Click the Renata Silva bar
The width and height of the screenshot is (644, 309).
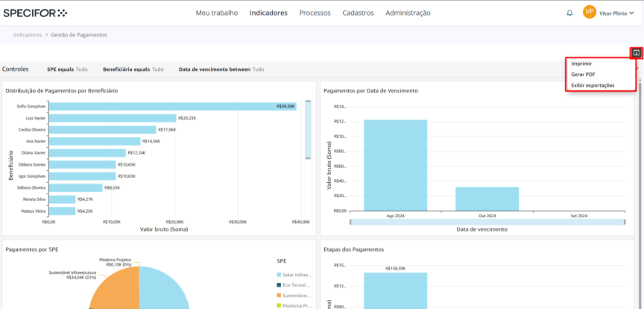pyautogui.click(x=62, y=199)
